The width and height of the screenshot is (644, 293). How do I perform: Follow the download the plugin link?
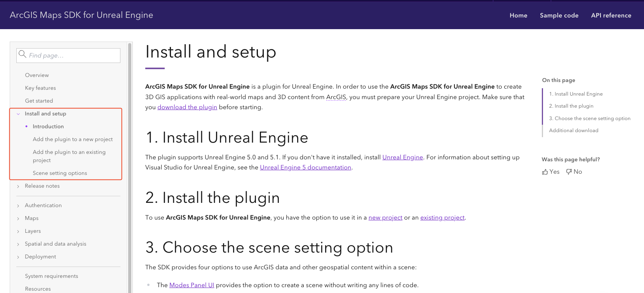[187, 107]
